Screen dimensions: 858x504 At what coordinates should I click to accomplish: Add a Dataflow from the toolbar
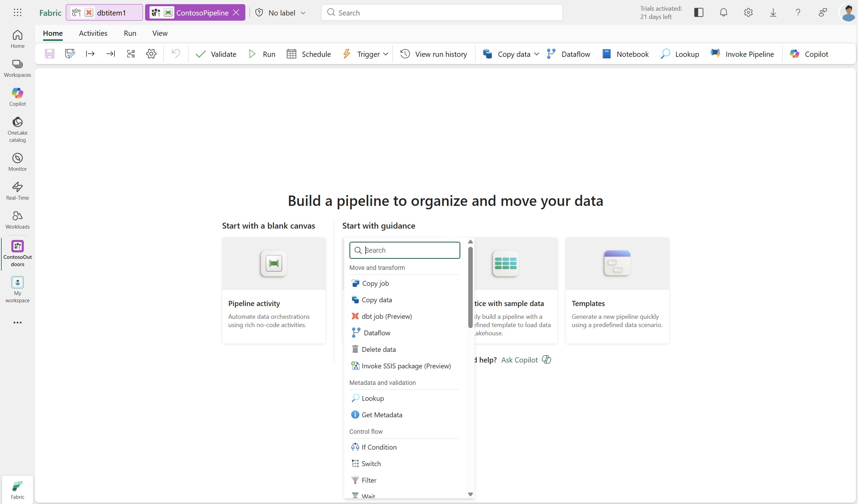[x=568, y=54]
